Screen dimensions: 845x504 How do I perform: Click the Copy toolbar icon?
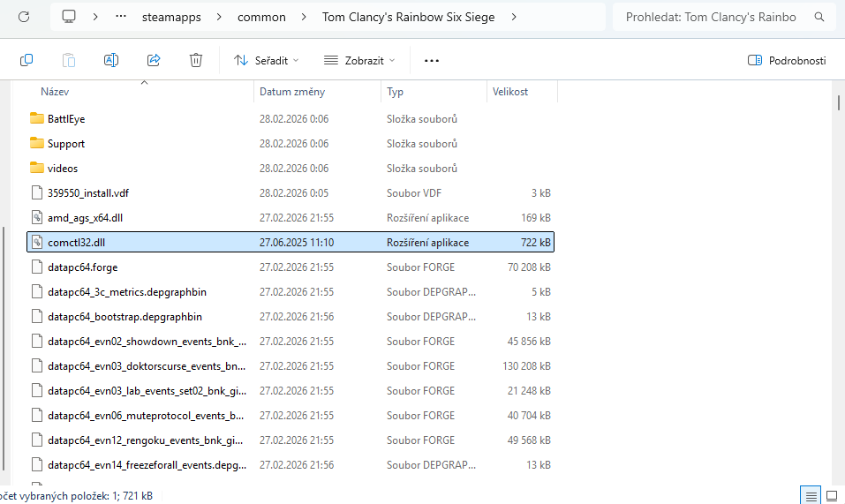(26, 60)
